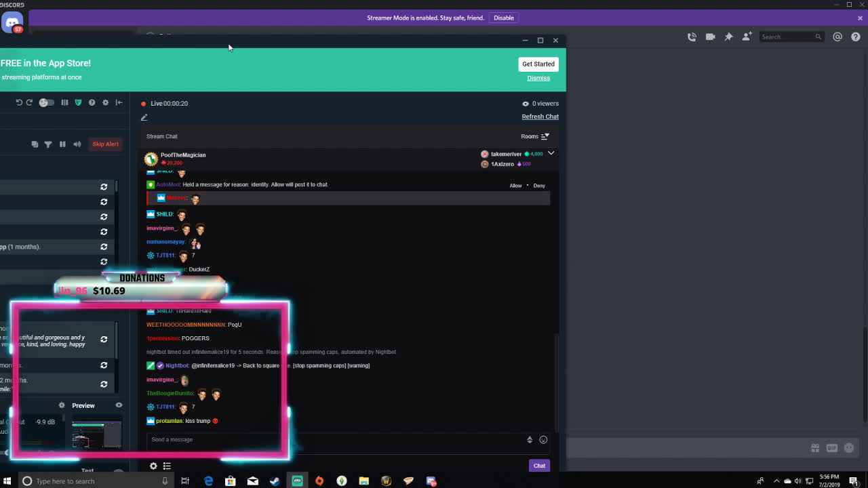Open the chat settings gear icon
Viewport: 868px width, 488px height.
click(153, 466)
